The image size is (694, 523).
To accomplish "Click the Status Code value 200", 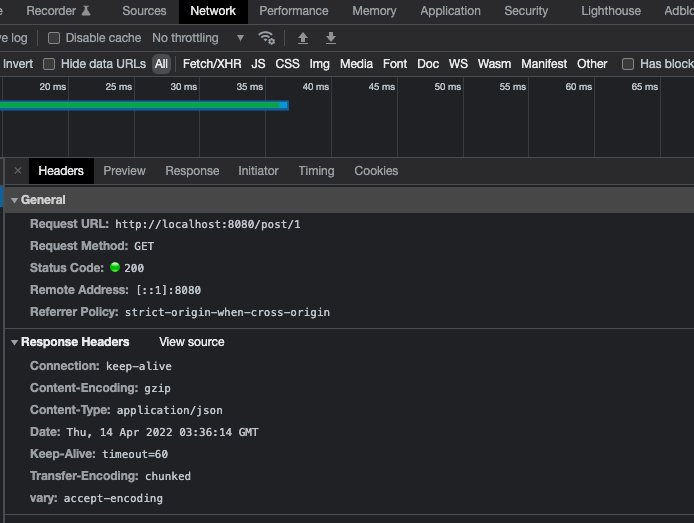I will tap(134, 268).
